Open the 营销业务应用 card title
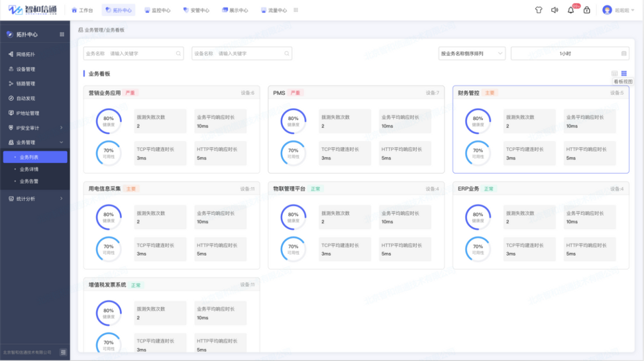 [x=105, y=93]
